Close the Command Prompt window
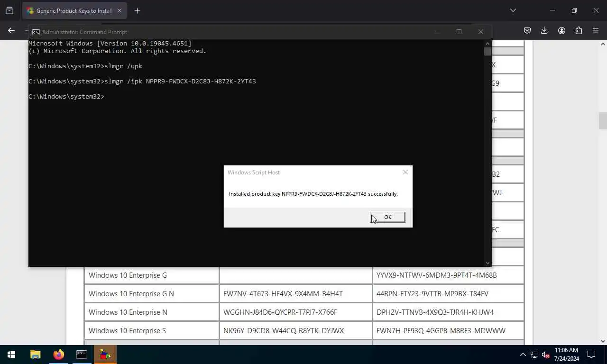The height and width of the screenshot is (364, 607). click(x=480, y=32)
